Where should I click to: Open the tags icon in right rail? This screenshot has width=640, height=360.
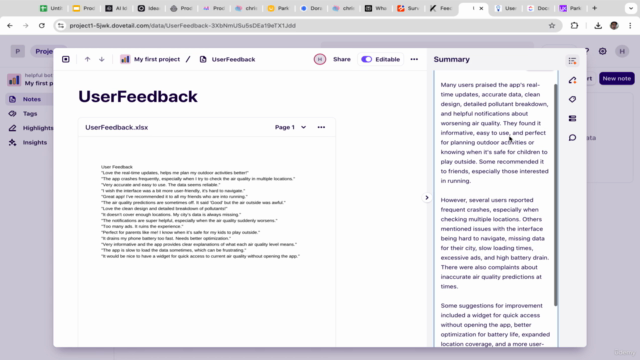pos(572,99)
